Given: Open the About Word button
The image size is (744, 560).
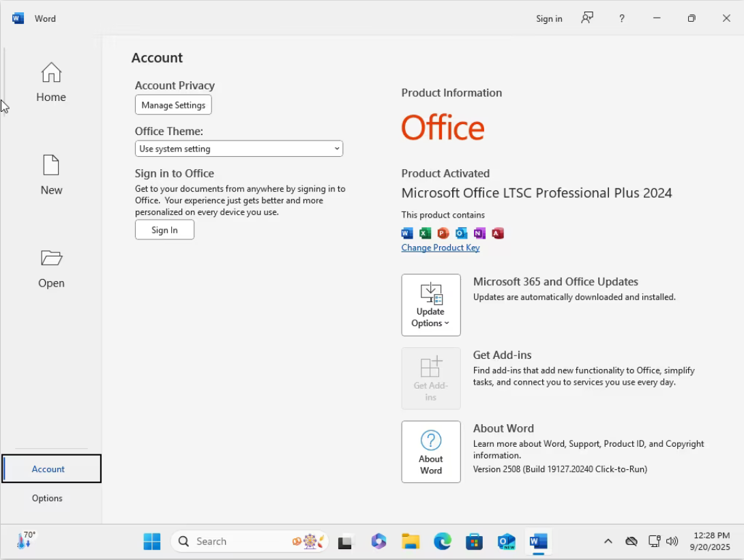Looking at the screenshot, I should [431, 452].
